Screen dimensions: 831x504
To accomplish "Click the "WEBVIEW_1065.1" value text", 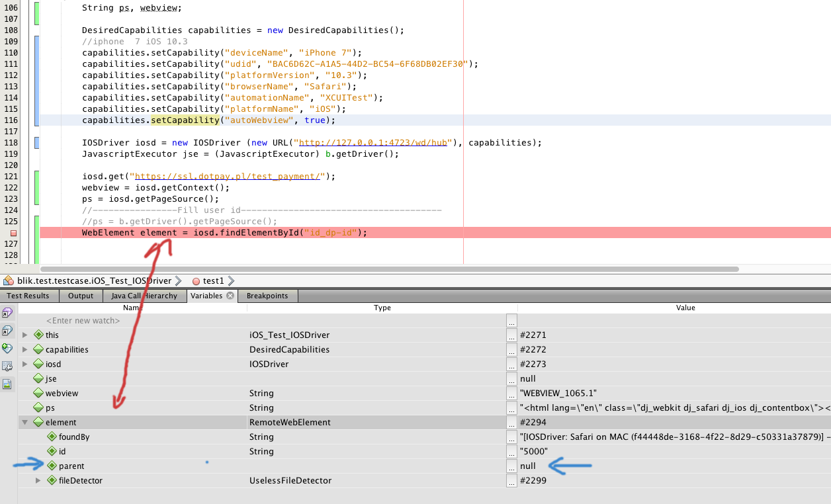I will click(557, 393).
